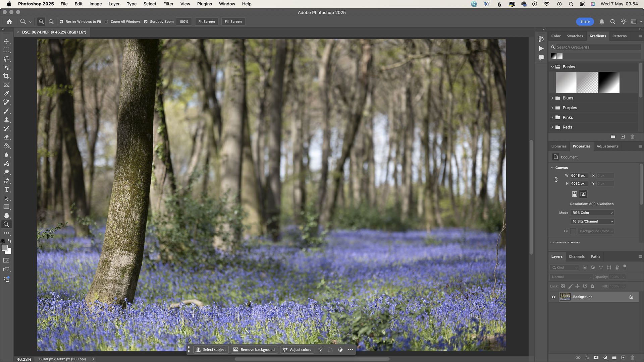Select the Move tool
644x362 pixels.
pos(6,41)
